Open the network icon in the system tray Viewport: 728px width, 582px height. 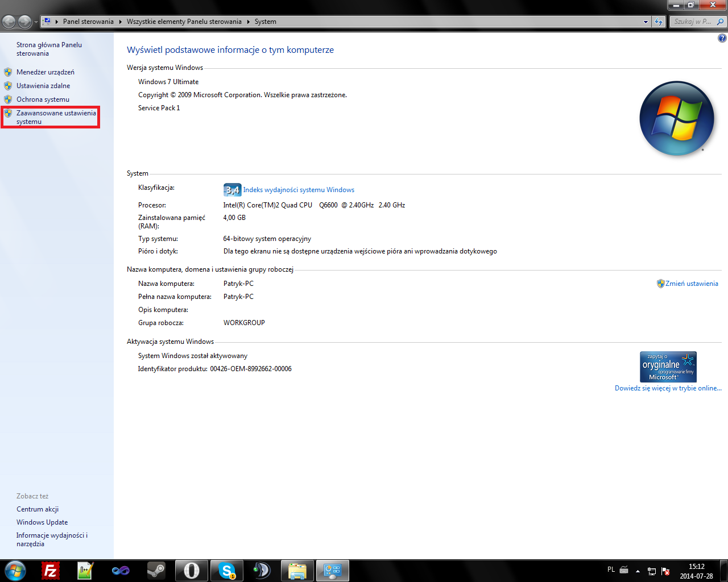click(652, 571)
